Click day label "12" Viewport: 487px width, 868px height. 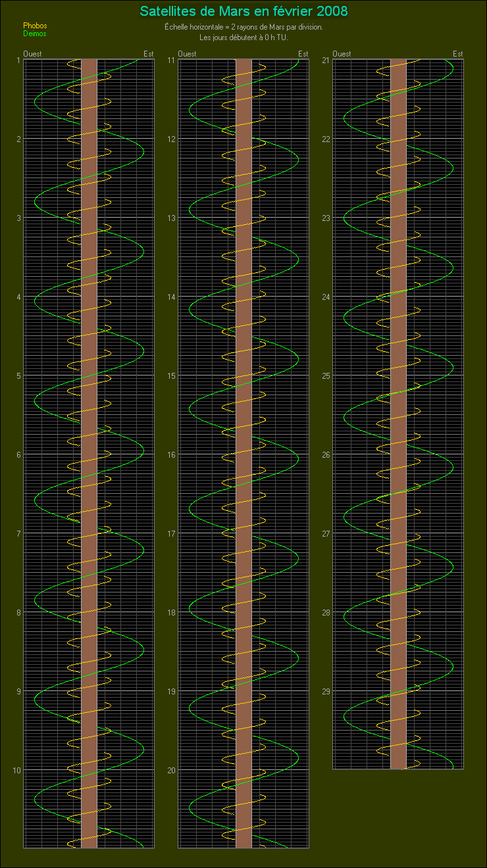tap(171, 139)
